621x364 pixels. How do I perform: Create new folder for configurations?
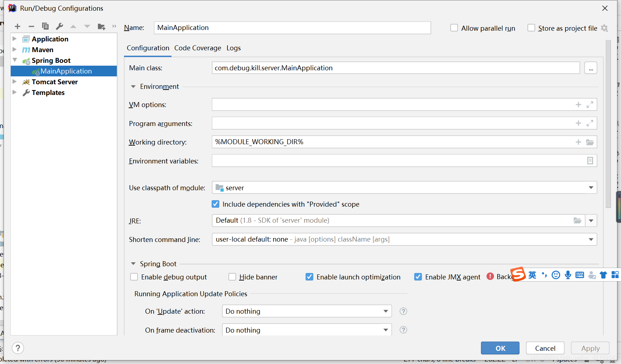click(101, 26)
